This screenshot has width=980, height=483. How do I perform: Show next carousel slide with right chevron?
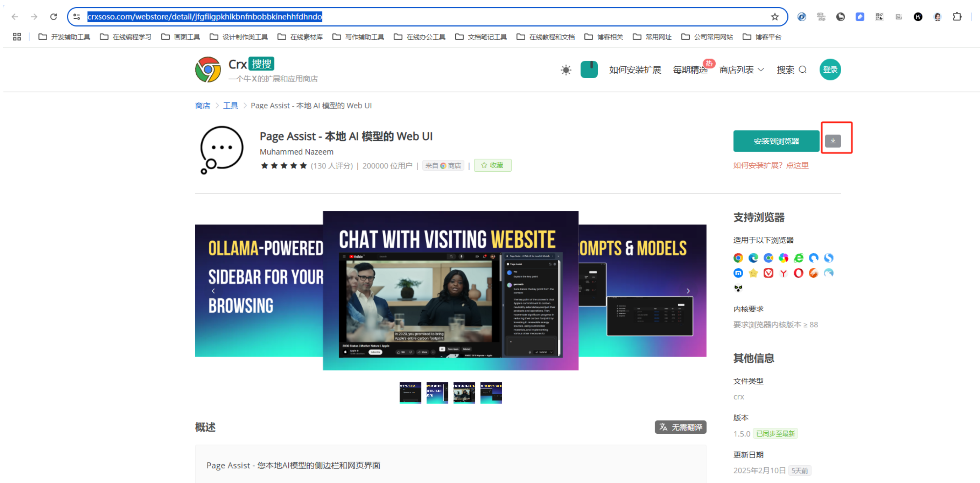tap(688, 291)
